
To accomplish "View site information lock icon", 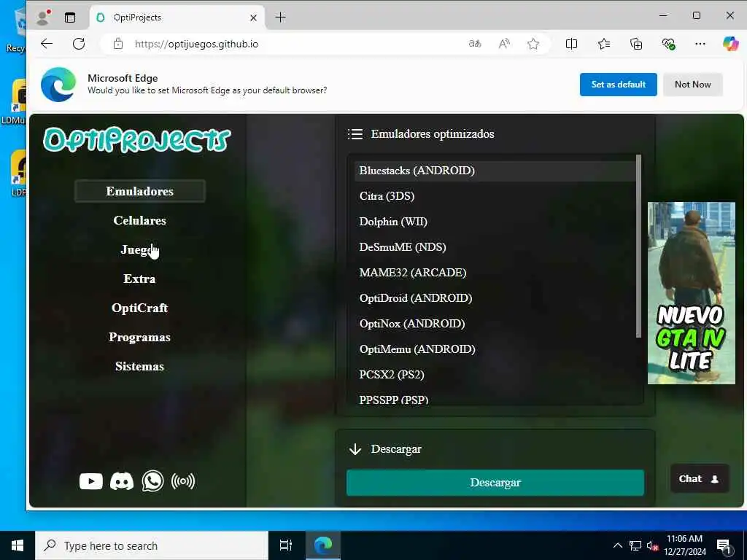I will point(118,44).
